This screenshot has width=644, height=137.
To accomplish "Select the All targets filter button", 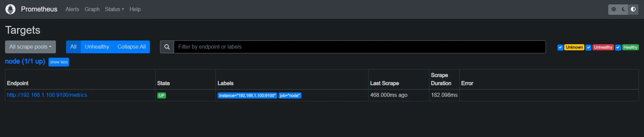I will (x=73, y=47).
